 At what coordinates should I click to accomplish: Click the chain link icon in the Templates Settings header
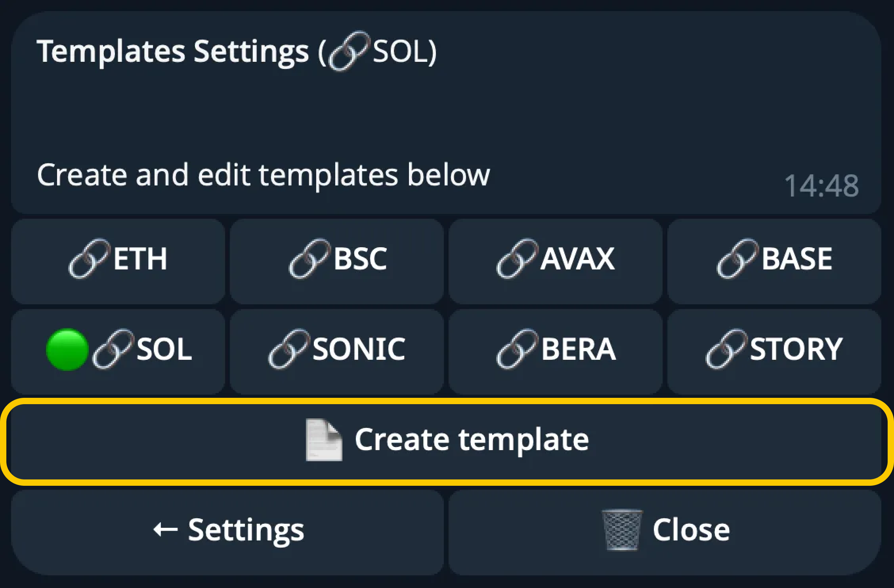tap(350, 51)
